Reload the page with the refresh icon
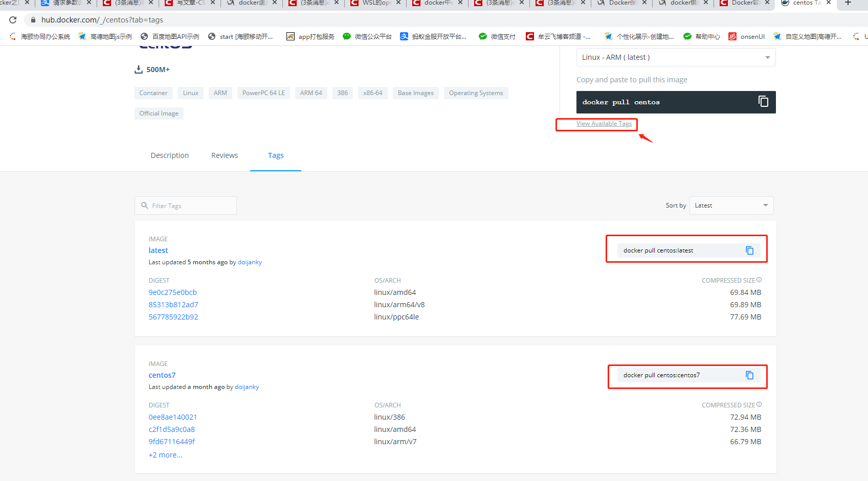868x481 pixels. click(x=13, y=20)
